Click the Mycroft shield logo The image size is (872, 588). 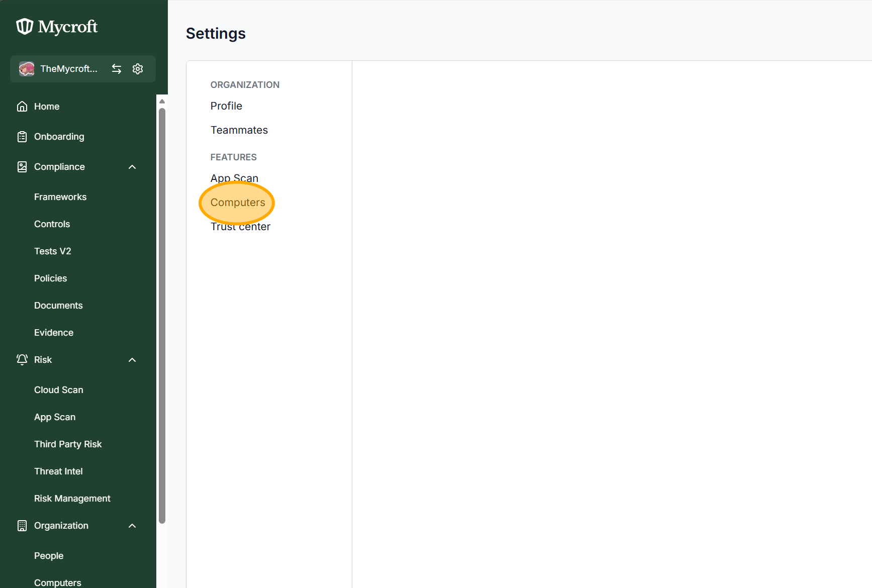pos(25,26)
